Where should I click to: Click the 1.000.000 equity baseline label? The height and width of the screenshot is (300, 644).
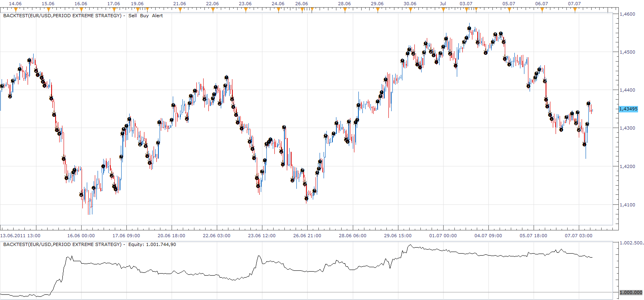[631, 292]
